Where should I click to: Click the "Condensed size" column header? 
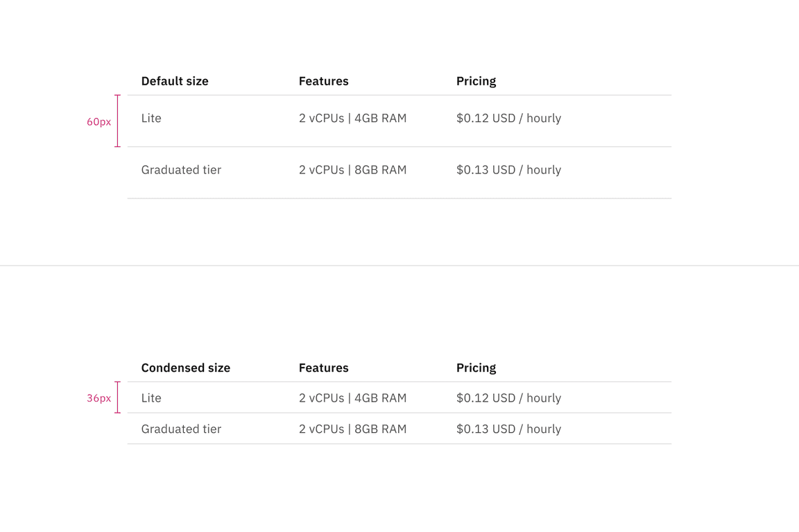185,368
